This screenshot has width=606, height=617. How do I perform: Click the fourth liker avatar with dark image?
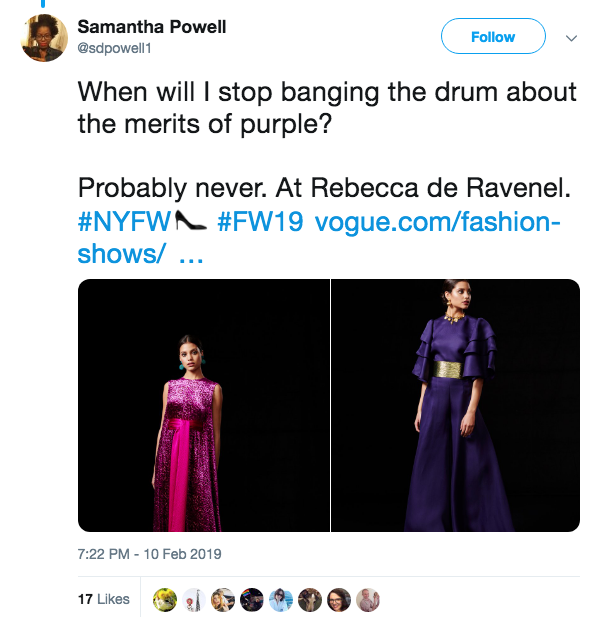tap(252, 599)
